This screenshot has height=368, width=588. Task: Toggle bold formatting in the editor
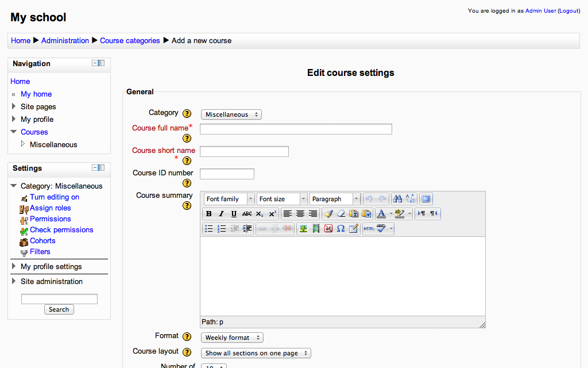(209, 214)
